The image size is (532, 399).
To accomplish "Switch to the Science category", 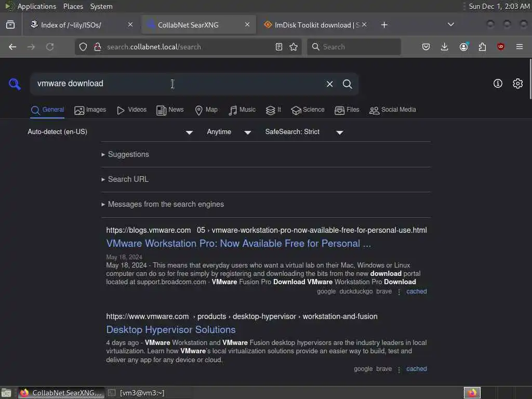I will coord(308,110).
